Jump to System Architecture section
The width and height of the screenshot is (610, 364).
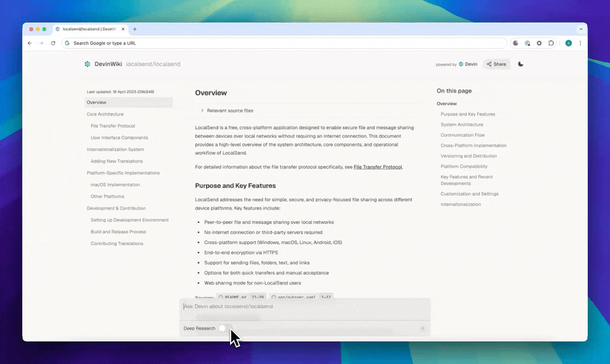pyautogui.click(x=462, y=125)
